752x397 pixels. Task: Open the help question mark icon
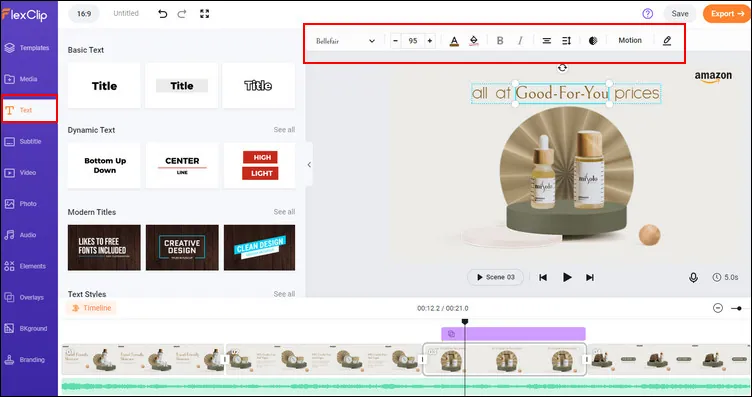point(647,14)
